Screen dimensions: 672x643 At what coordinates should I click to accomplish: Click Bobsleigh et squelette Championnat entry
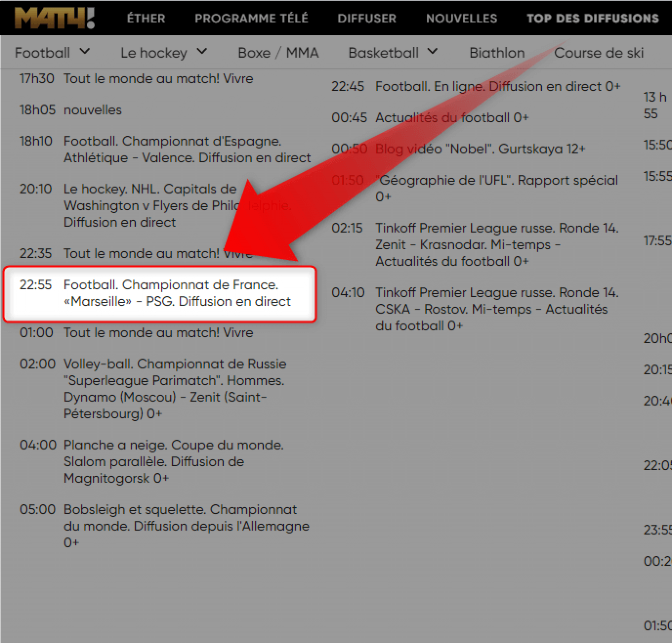[x=164, y=526]
